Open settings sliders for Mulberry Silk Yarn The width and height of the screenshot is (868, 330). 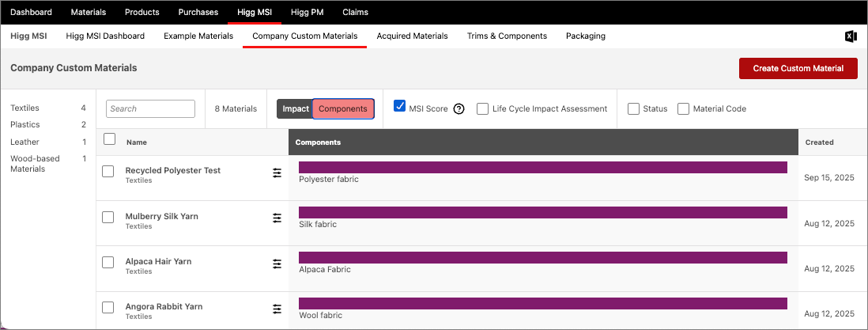277,218
